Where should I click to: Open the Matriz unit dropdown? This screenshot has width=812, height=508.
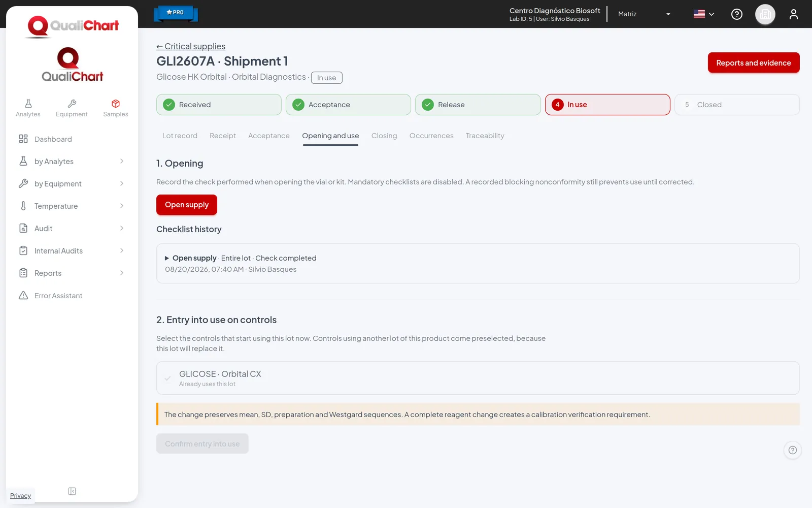(644, 14)
